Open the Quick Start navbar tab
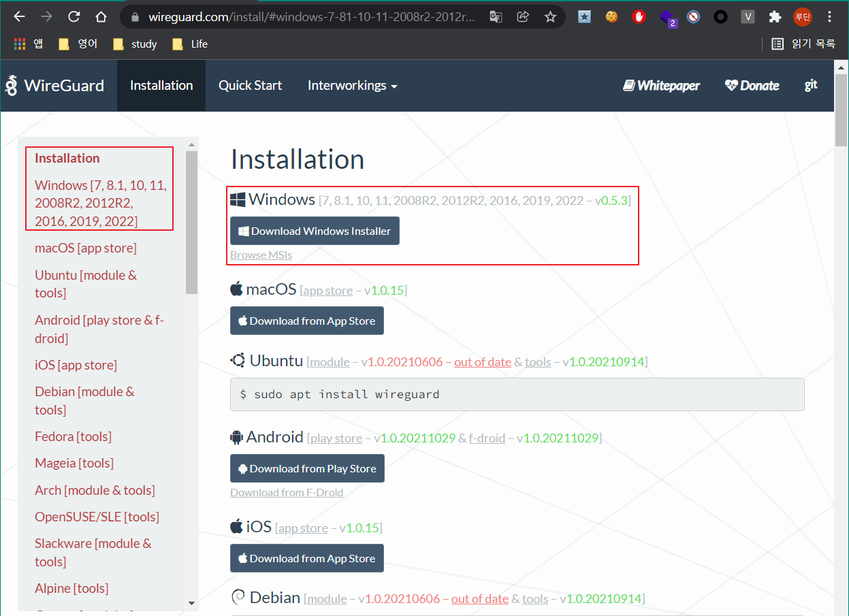849x616 pixels. tap(250, 86)
